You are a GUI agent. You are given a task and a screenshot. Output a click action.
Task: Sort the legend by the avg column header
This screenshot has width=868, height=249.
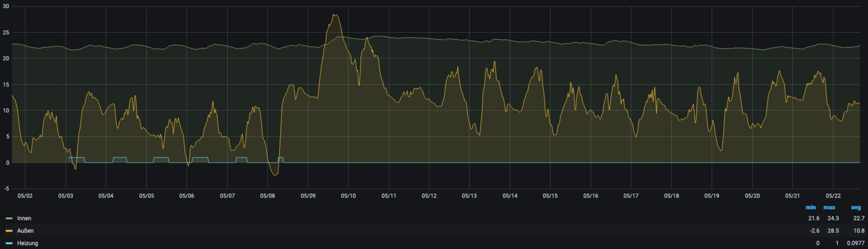pos(856,208)
